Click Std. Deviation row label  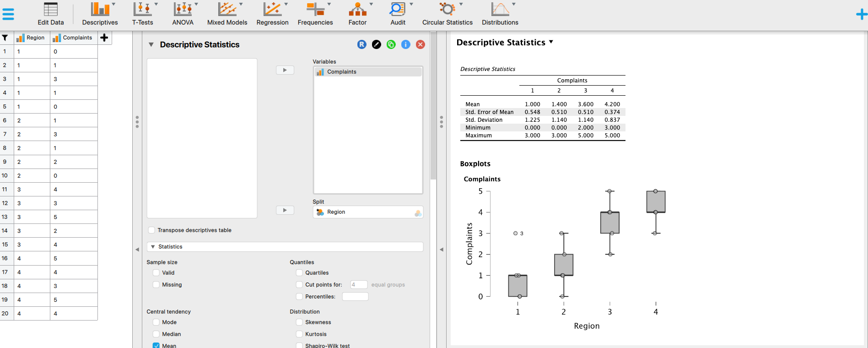tap(484, 120)
